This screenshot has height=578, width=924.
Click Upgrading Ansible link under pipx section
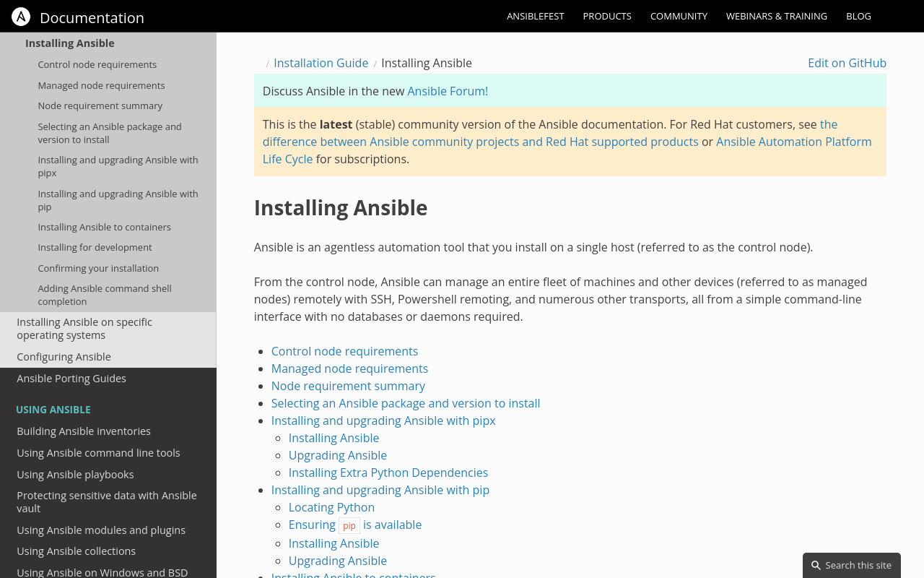[x=338, y=455]
